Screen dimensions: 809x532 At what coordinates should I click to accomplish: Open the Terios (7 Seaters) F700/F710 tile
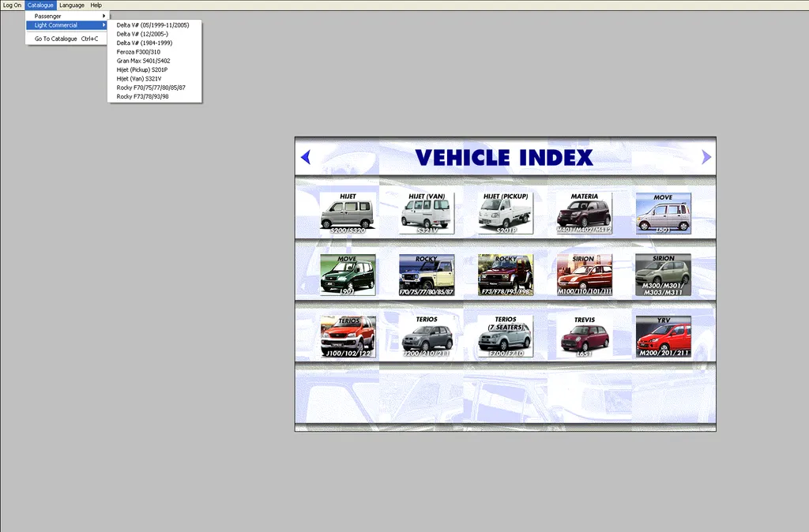point(506,336)
